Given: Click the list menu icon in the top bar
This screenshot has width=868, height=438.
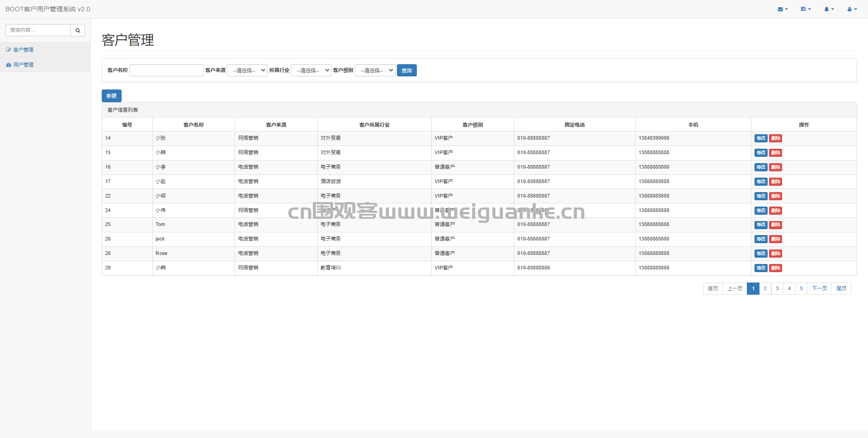Looking at the screenshot, I should click(x=804, y=9).
